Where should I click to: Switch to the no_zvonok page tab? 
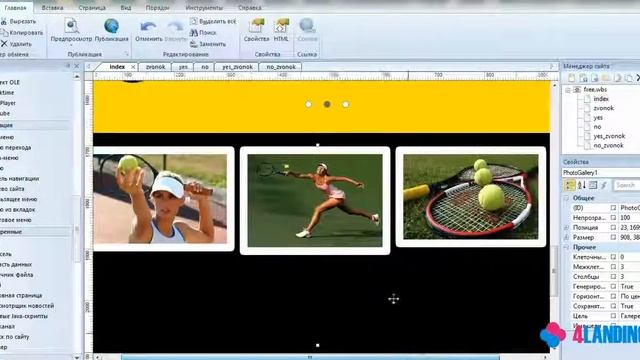(281, 67)
